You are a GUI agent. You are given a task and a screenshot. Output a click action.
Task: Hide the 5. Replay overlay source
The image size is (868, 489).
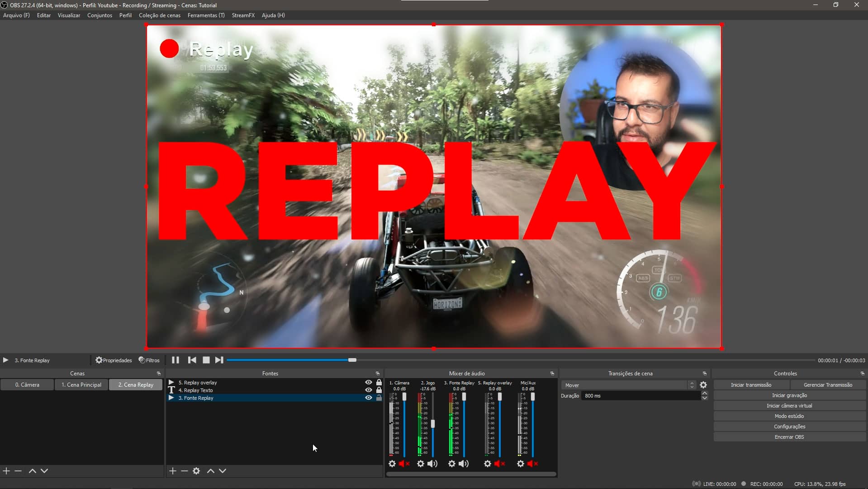click(369, 383)
